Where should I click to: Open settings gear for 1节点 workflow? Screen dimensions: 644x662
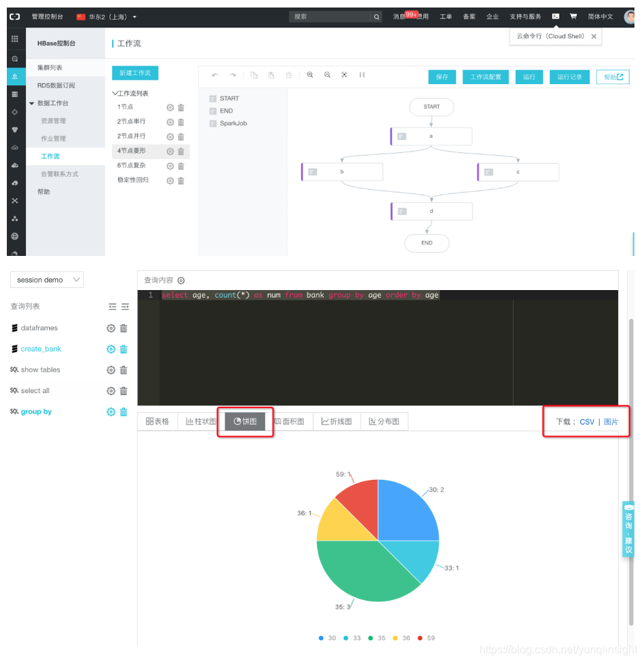pos(170,108)
